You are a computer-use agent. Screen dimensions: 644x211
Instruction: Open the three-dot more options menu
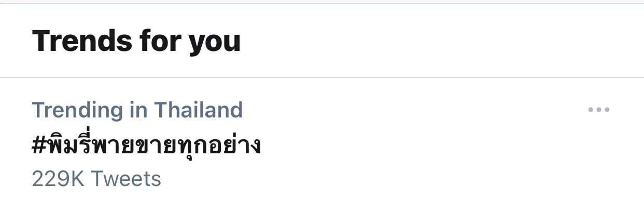coord(599,110)
